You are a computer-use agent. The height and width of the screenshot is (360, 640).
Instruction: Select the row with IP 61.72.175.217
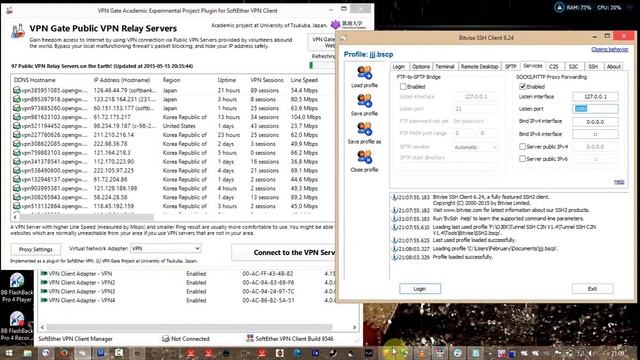pos(173,117)
